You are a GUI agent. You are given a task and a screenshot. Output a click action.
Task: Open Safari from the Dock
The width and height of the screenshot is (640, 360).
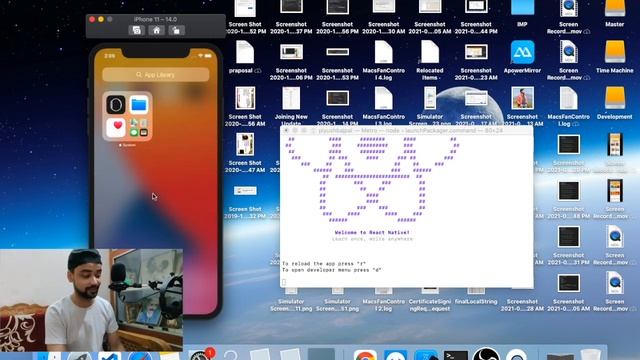pyautogui.click(x=140, y=356)
